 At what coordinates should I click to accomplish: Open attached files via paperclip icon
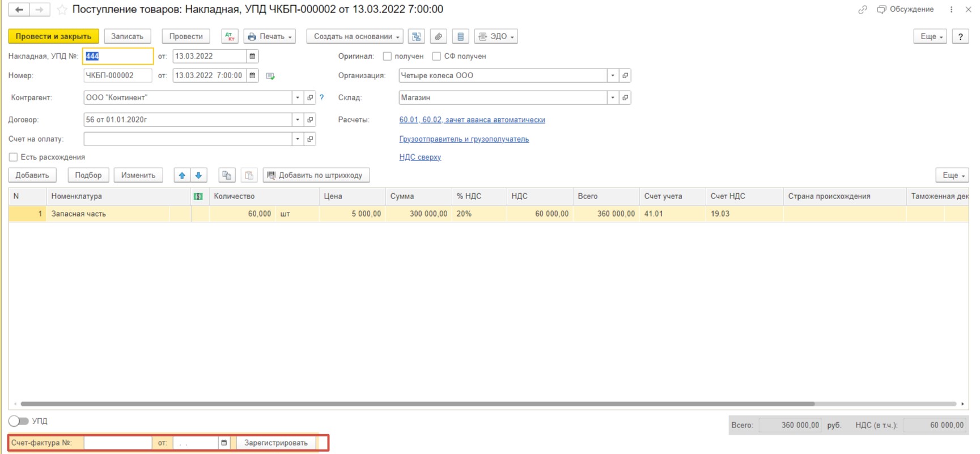[438, 36]
